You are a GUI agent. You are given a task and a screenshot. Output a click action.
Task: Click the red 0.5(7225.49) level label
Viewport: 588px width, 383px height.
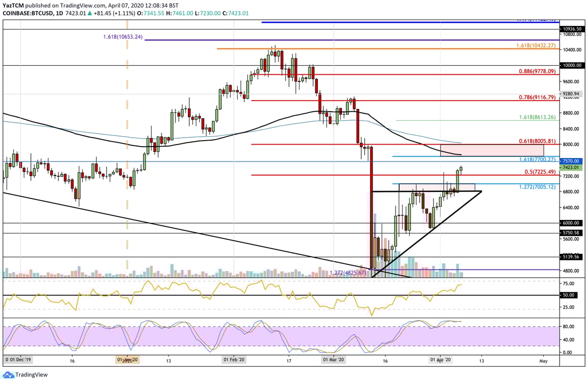(x=540, y=172)
